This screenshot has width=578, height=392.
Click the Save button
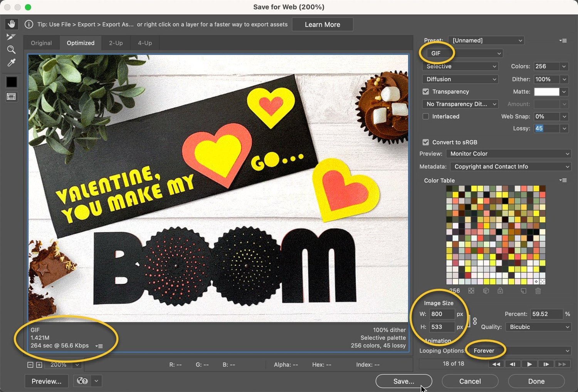pos(403,381)
